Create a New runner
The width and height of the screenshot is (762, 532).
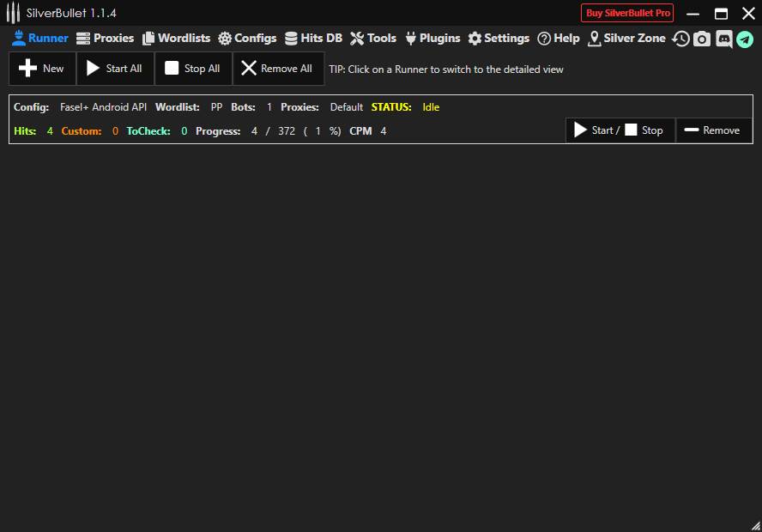point(41,69)
